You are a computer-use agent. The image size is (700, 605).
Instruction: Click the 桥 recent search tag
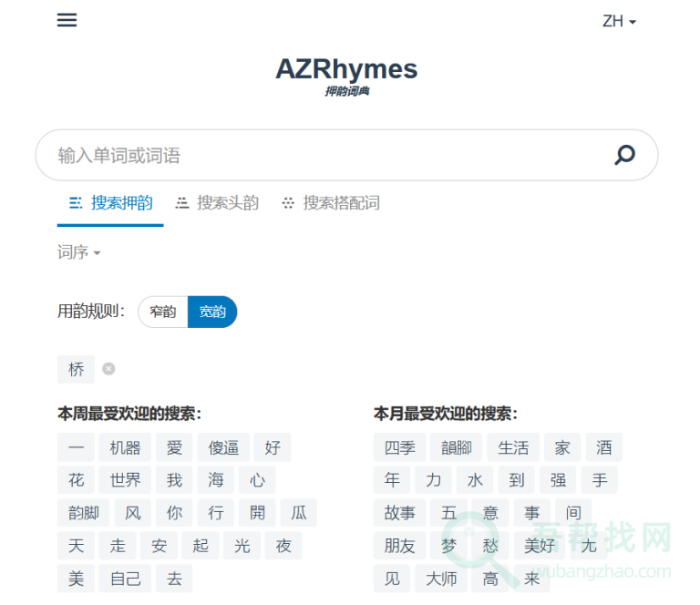point(77,369)
